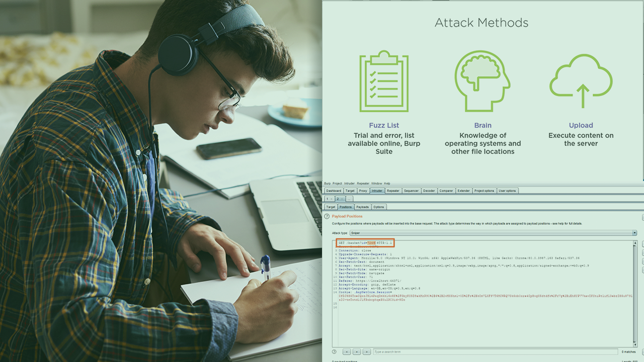Viewport: 644px width, 362px height.
Task: Open the Project options tab
Action: coord(484,191)
